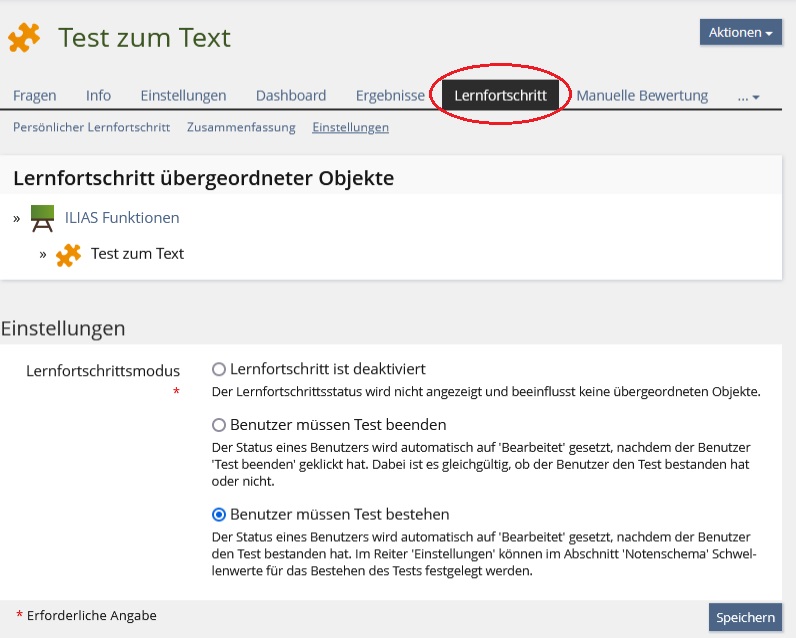Open the Aktionen dropdown menu
Screen dimensions: 796x638
coord(740,32)
